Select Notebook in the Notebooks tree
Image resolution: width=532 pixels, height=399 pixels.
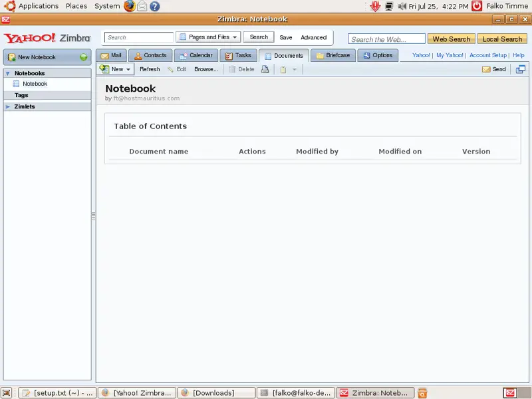click(35, 84)
